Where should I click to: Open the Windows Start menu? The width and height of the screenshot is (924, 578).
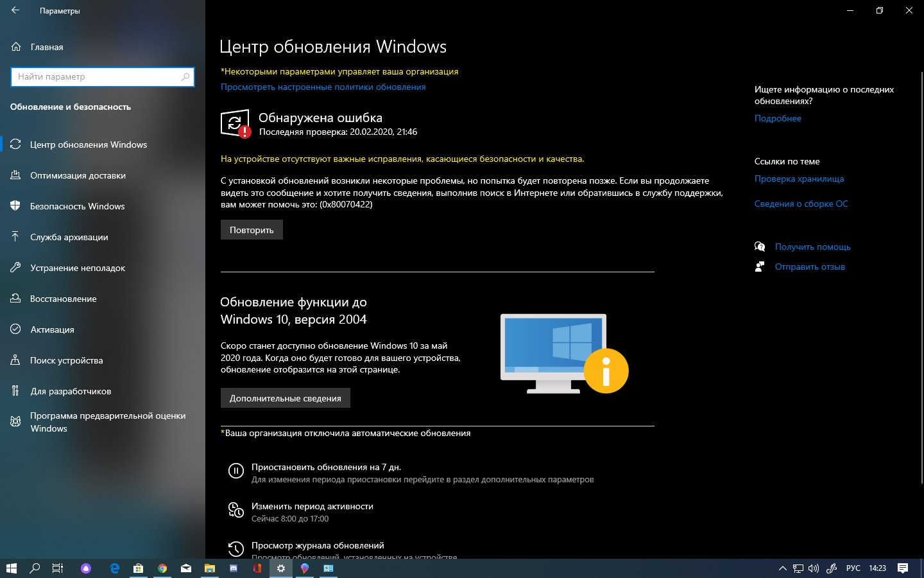[11, 568]
